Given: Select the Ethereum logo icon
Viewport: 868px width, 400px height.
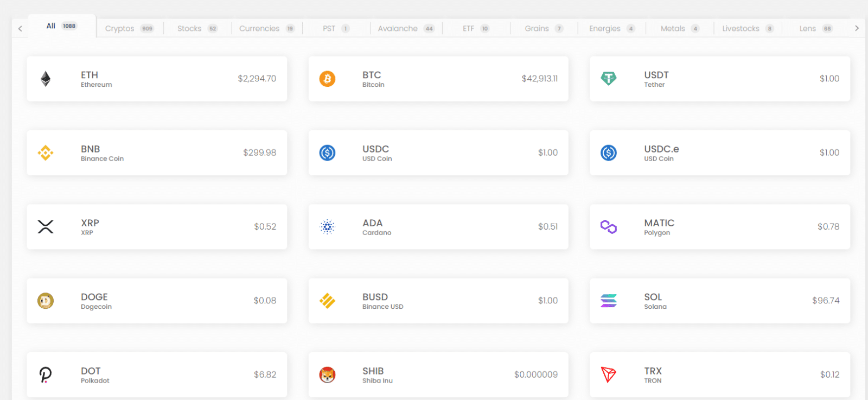Looking at the screenshot, I should pyautogui.click(x=46, y=78).
